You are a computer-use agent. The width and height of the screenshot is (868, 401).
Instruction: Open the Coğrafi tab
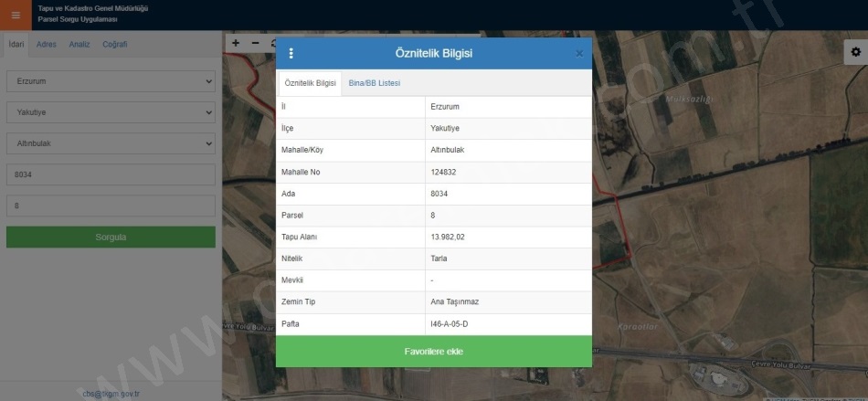pyautogui.click(x=115, y=45)
